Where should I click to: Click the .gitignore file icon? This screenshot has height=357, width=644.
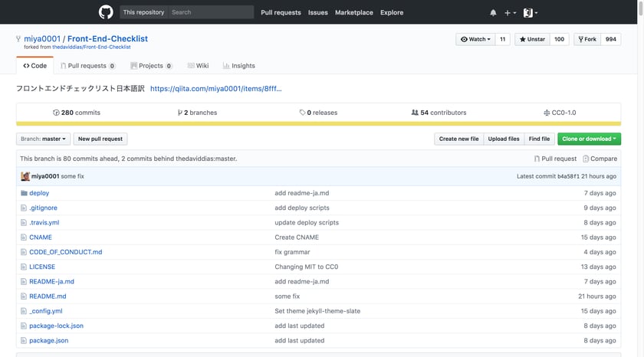24,208
